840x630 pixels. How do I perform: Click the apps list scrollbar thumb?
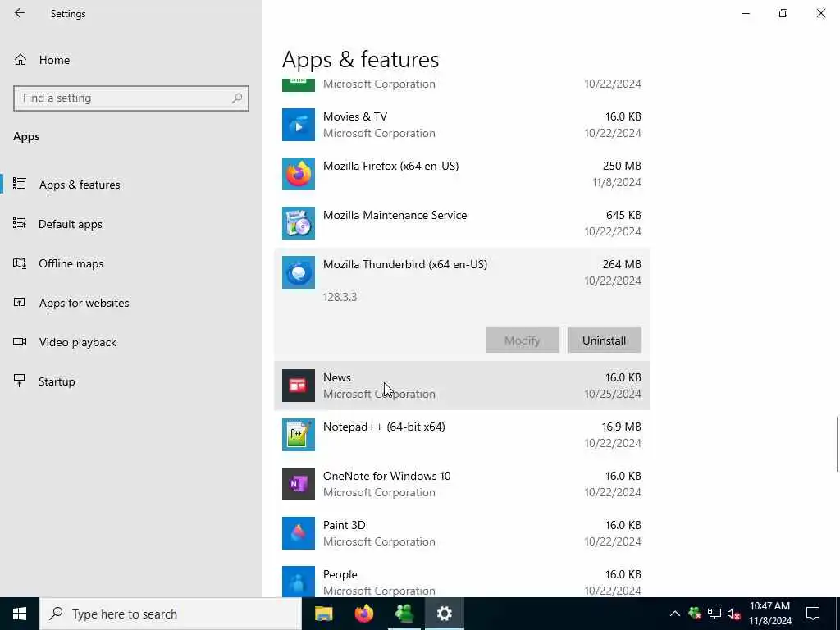837,444
